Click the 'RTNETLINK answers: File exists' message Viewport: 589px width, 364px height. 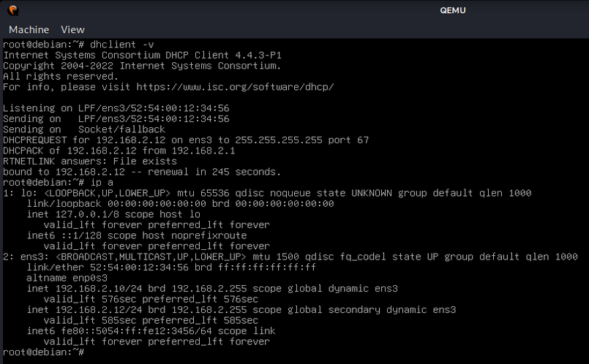(x=89, y=161)
